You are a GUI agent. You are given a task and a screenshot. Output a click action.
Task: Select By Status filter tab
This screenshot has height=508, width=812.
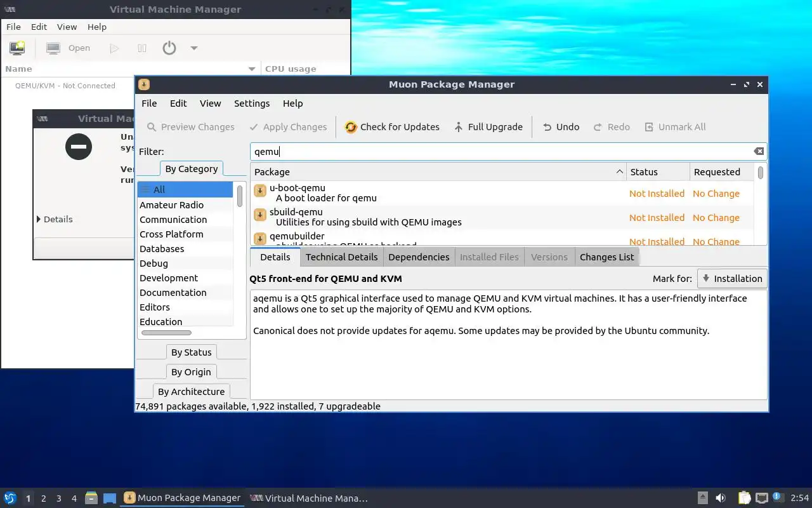tap(191, 352)
